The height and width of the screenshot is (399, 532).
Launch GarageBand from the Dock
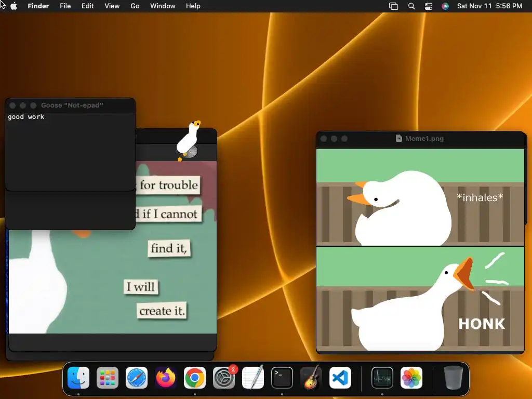click(x=311, y=378)
